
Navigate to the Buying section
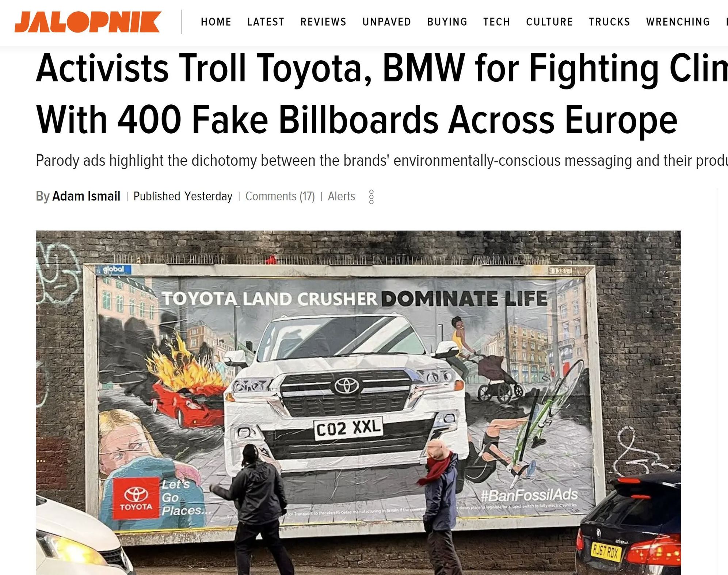[447, 22]
